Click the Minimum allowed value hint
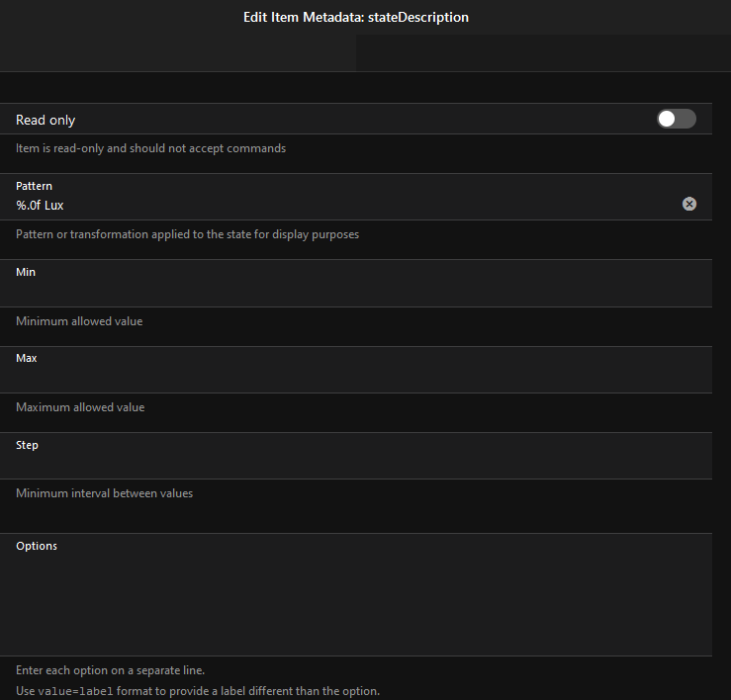This screenshot has height=700, width=731. 79,321
